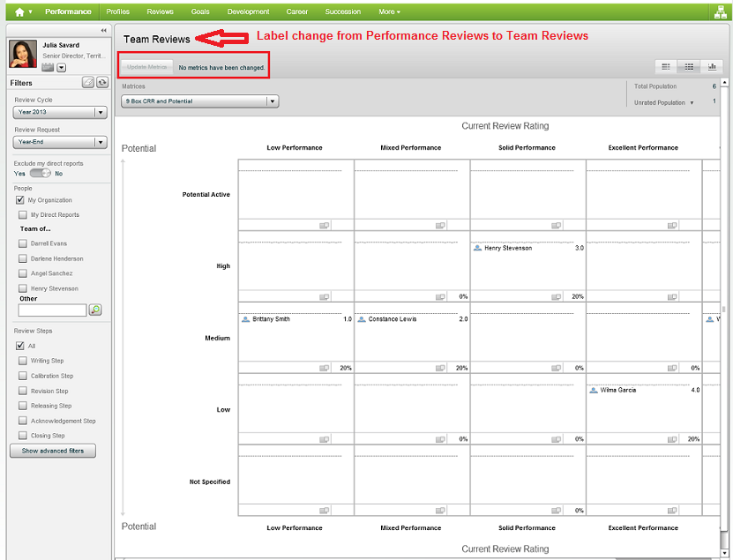Open the 9 Box CRR and Potential dropdown
The height and width of the screenshot is (560, 733).
pos(272,101)
